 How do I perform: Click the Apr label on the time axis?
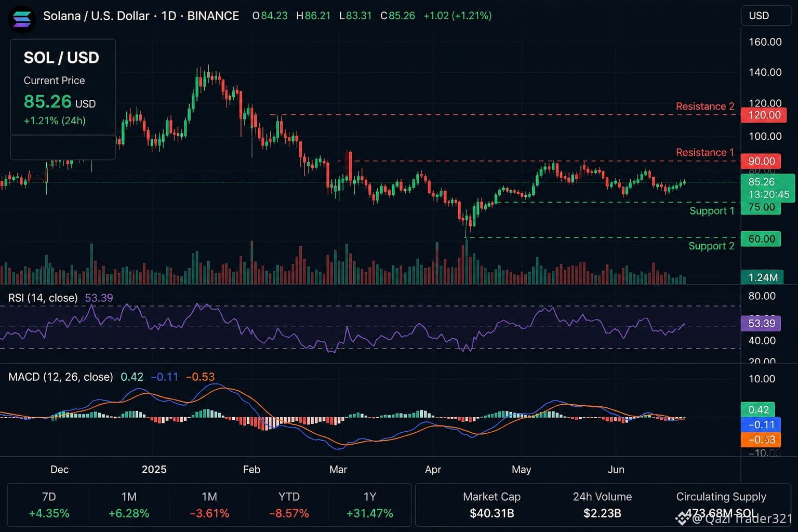coord(433,470)
